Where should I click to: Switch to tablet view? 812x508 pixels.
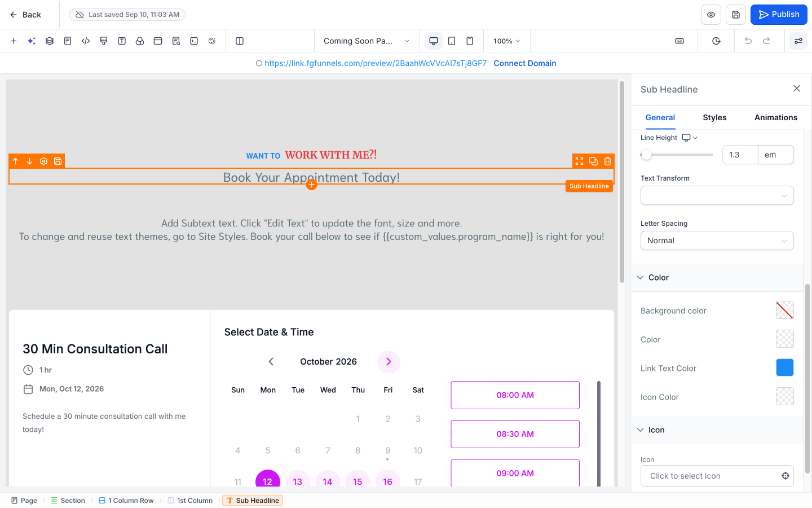point(452,41)
